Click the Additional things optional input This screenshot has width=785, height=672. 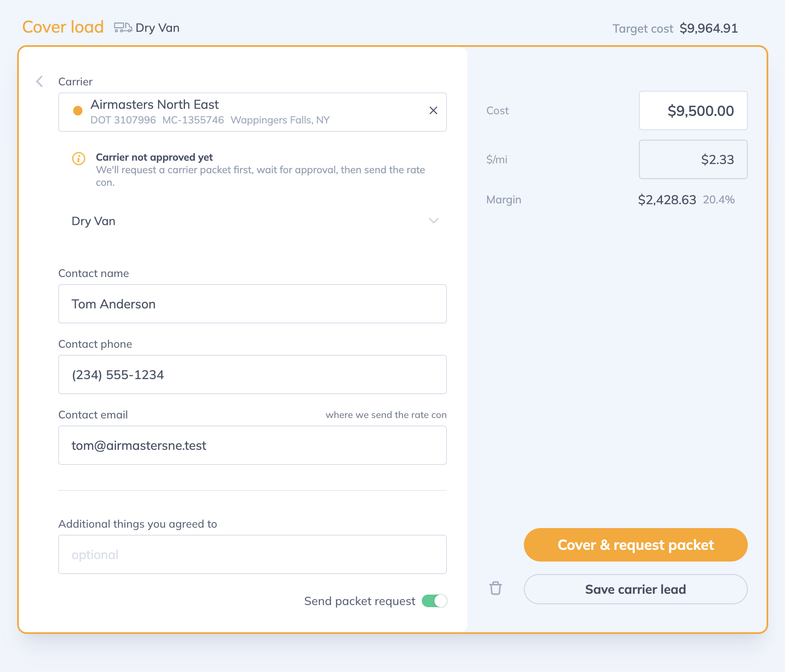[x=253, y=554]
